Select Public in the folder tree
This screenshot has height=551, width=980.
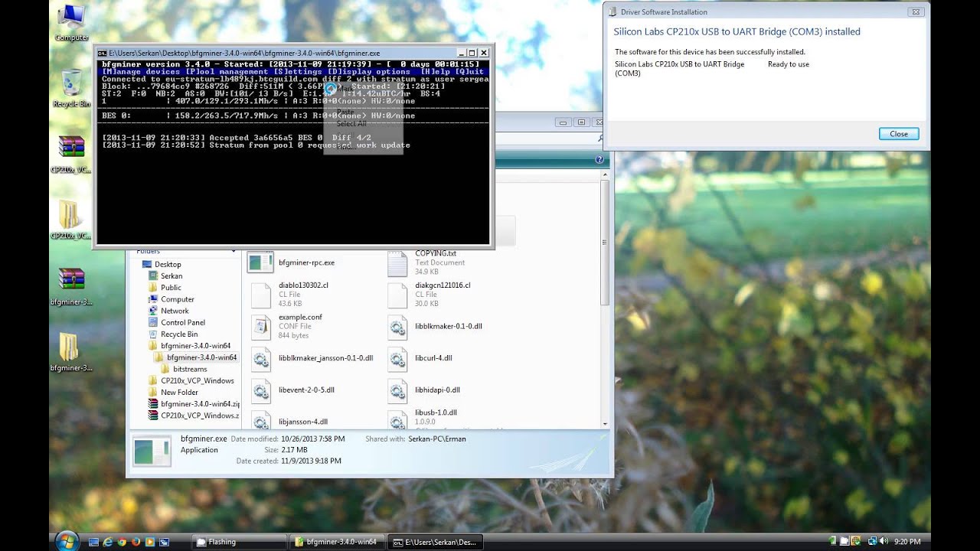(x=171, y=288)
